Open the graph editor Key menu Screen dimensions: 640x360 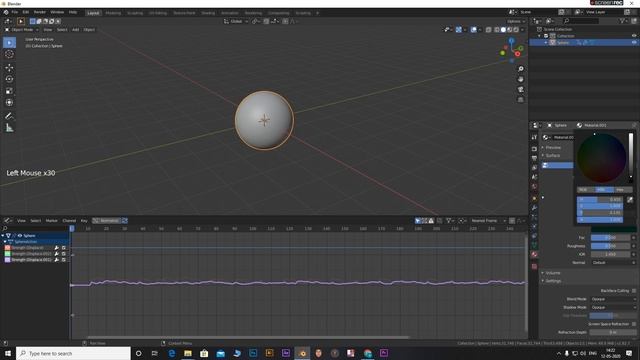point(84,220)
